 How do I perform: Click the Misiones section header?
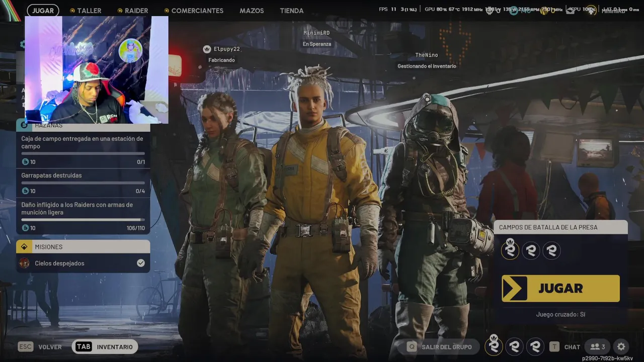tap(83, 247)
